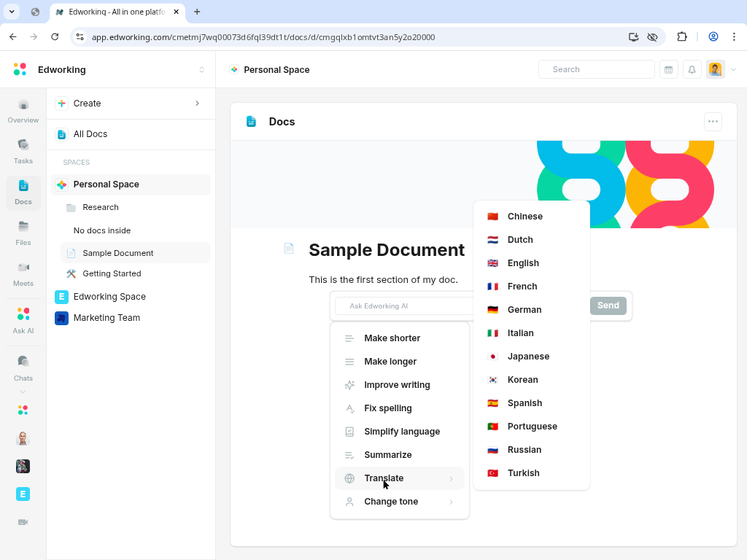Viewport: 747px width, 560px height.
Task: Expand the Create menu arrow
Action: (x=197, y=104)
